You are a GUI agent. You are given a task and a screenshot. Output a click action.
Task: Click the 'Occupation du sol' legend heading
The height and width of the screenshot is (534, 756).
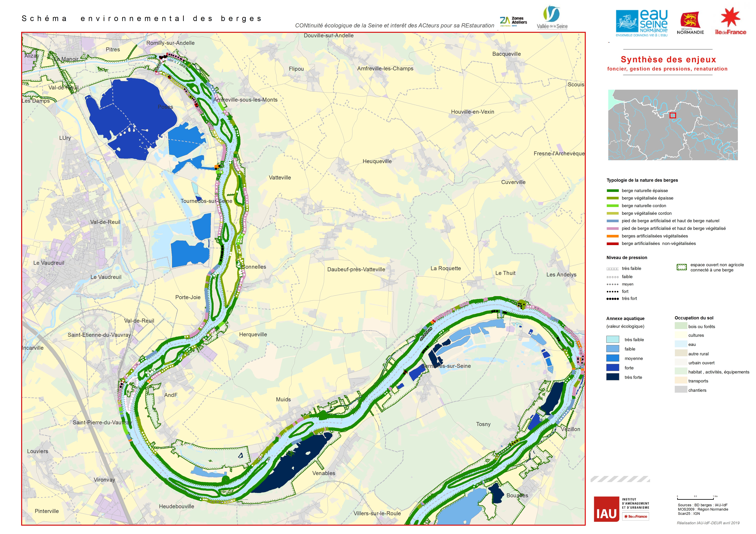coord(694,318)
